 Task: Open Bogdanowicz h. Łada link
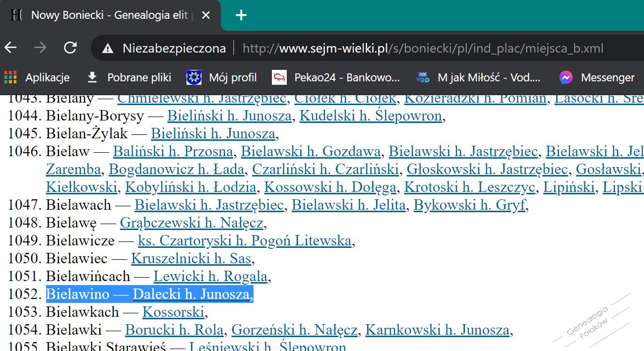tap(177, 170)
